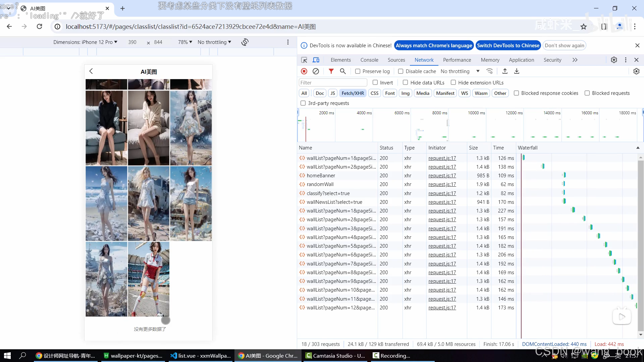Show more DevTools tabs chevron
644x362 pixels.
[575, 60]
